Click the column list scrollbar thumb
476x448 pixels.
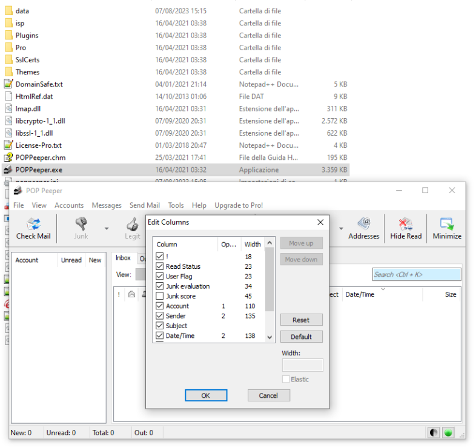click(x=269, y=279)
